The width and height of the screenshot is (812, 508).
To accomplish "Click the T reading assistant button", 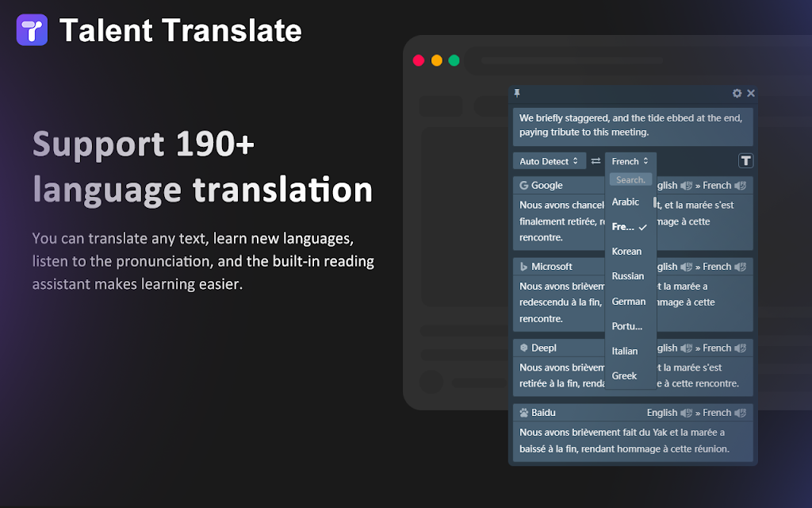I will 745,160.
